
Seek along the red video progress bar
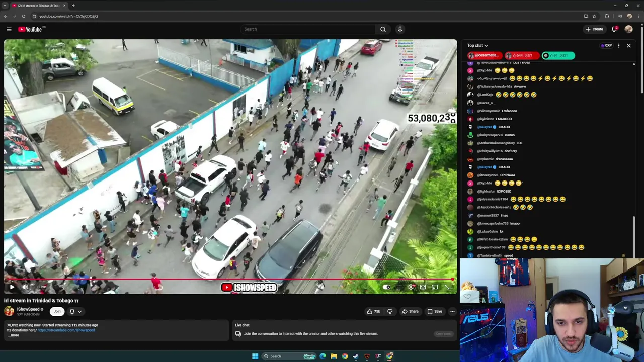[x=229, y=280]
